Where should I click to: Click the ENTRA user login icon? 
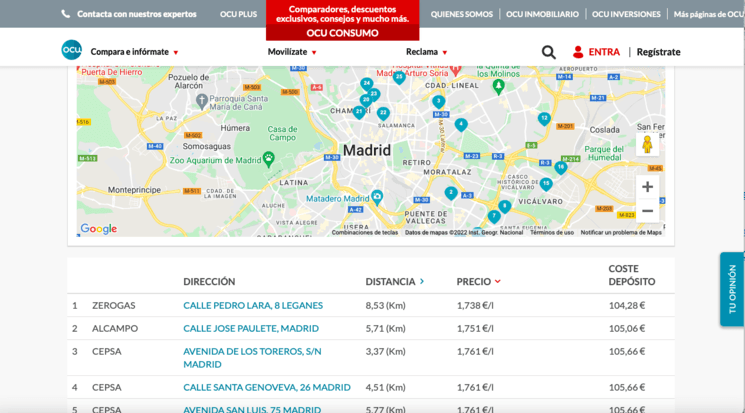click(578, 52)
